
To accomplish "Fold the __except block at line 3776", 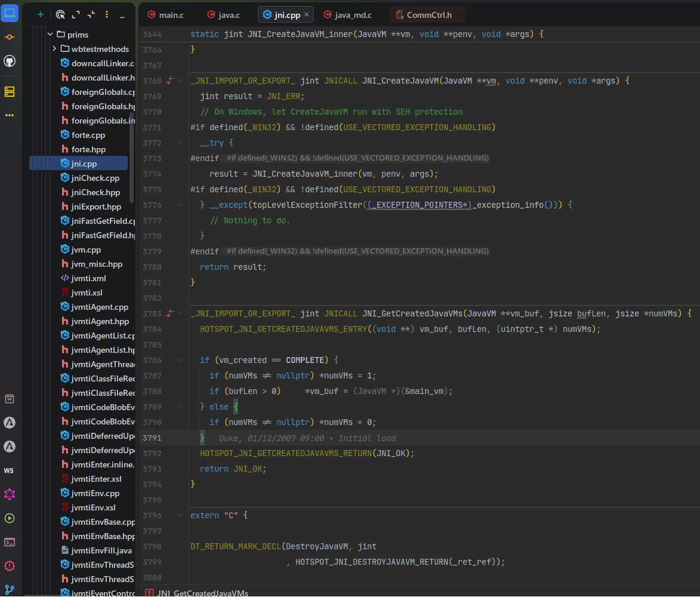I will 180,205.
